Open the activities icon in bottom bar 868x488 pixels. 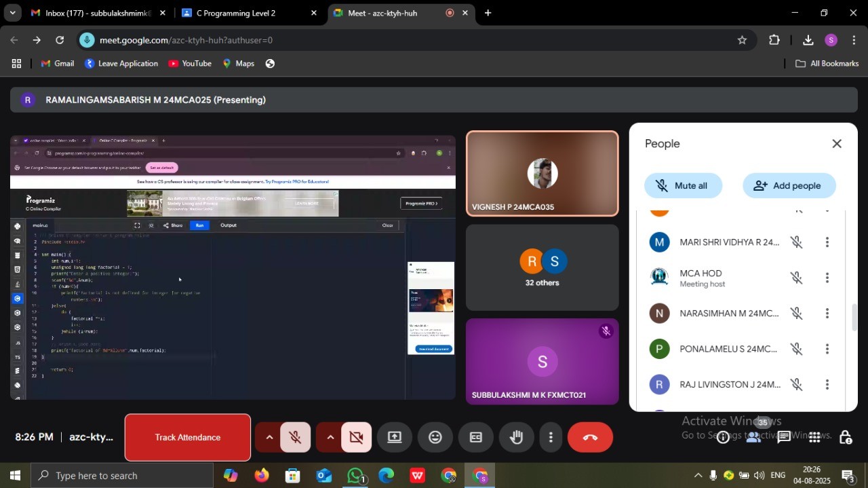point(815,438)
